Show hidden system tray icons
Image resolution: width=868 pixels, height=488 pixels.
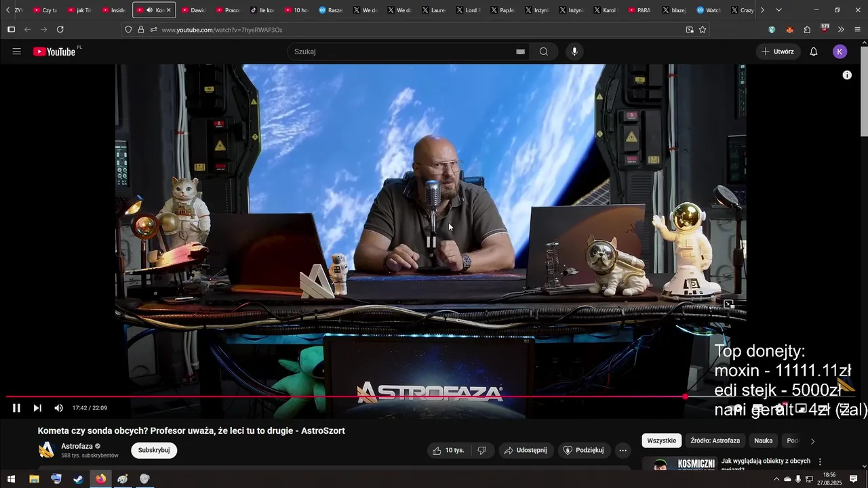click(x=776, y=479)
